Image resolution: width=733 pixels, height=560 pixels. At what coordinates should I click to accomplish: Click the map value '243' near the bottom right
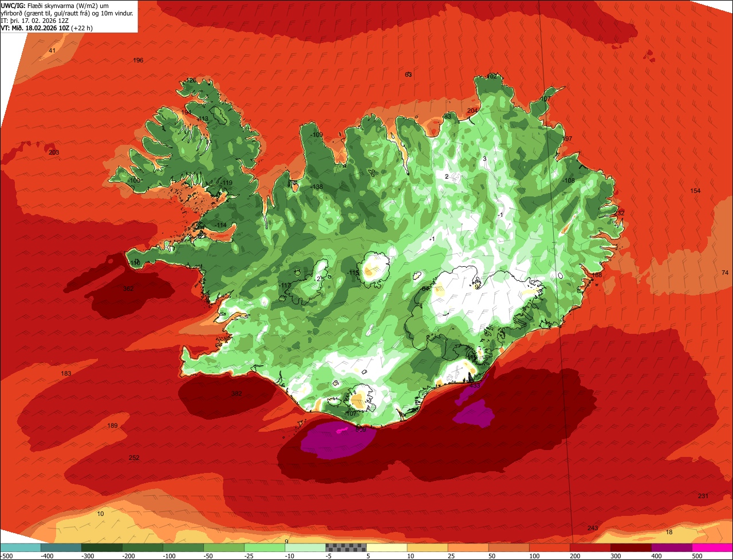click(593, 528)
